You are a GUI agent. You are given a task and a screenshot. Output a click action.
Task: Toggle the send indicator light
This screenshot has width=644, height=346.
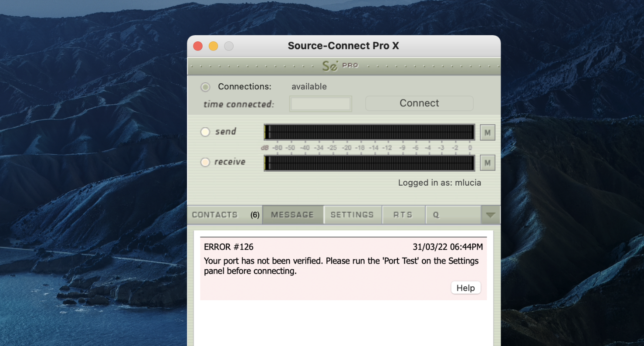click(205, 132)
